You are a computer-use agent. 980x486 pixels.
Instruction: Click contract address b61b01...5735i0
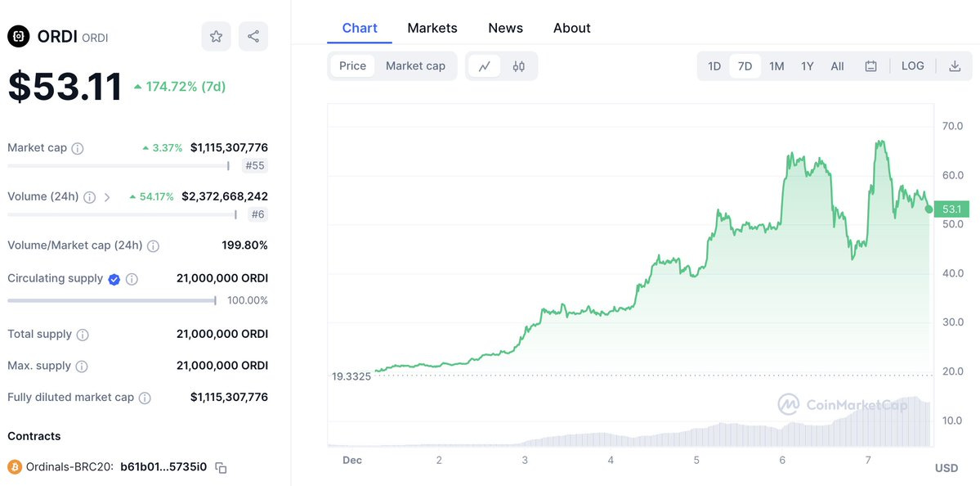point(164,466)
